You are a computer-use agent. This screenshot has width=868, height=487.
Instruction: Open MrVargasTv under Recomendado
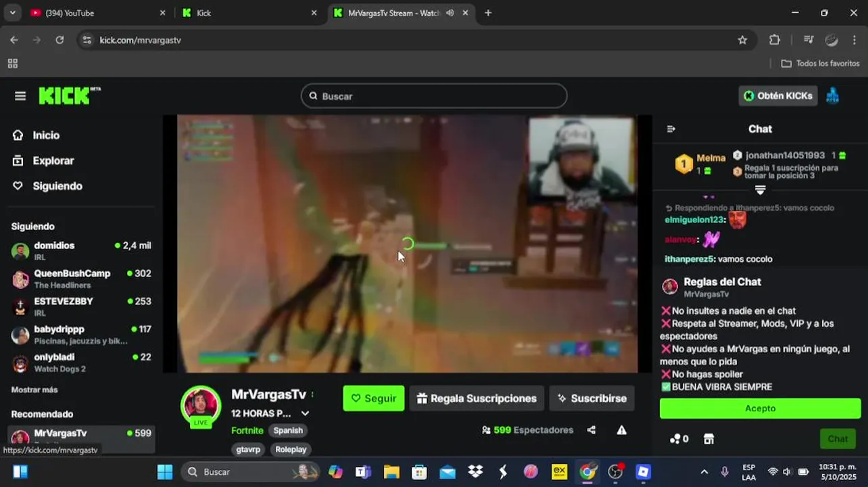click(x=81, y=438)
